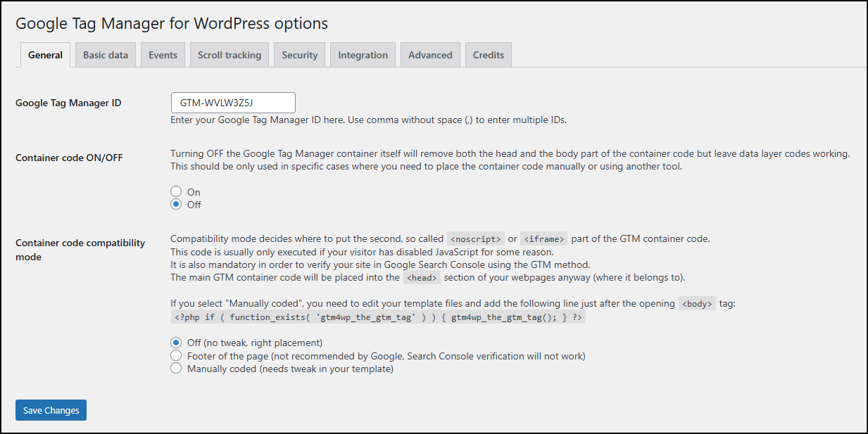
Task: Click the 'Enter your Google Tag Manager ID here' hint
Action: [x=369, y=120]
